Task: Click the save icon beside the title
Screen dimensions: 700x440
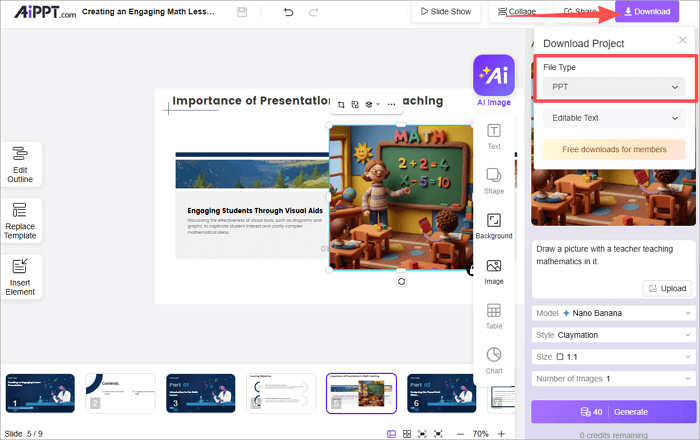Action: click(x=243, y=12)
